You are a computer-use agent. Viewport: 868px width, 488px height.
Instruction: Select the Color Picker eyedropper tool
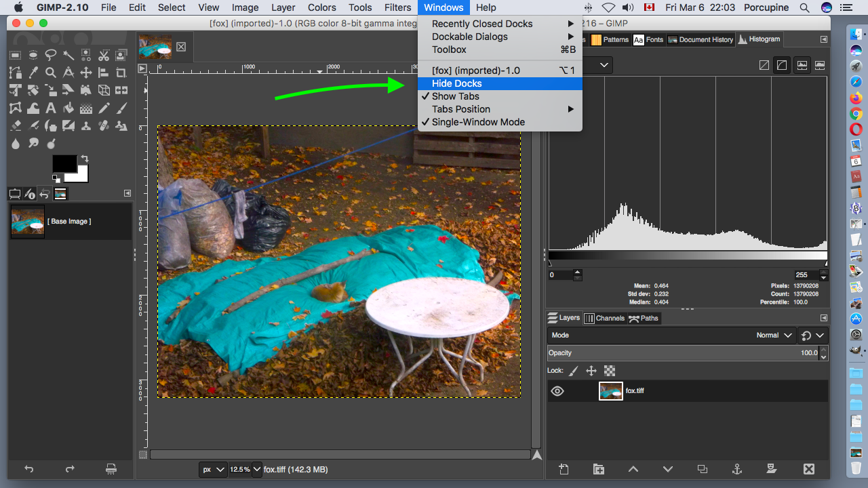click(33, 73)
